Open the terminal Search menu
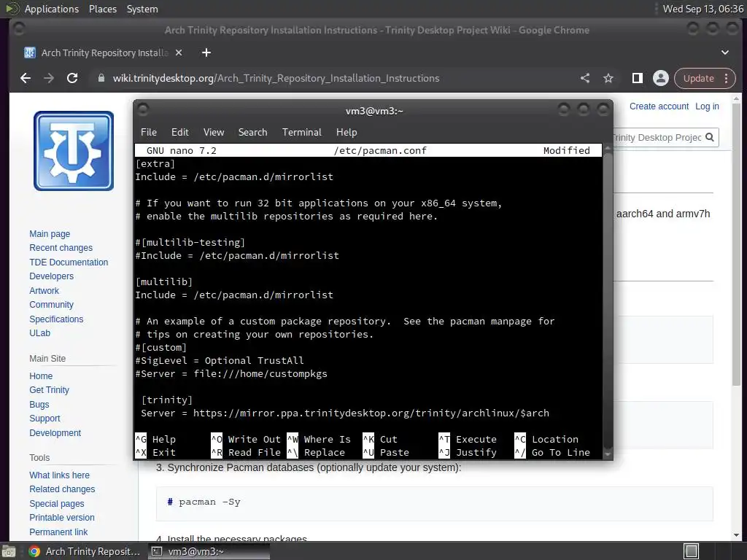 click(253, 133)
